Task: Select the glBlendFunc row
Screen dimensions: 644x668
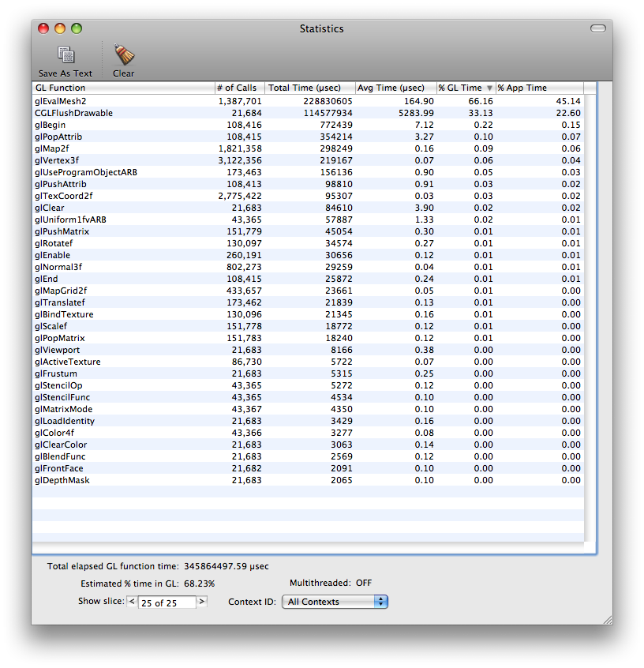Action: (308, 456)
